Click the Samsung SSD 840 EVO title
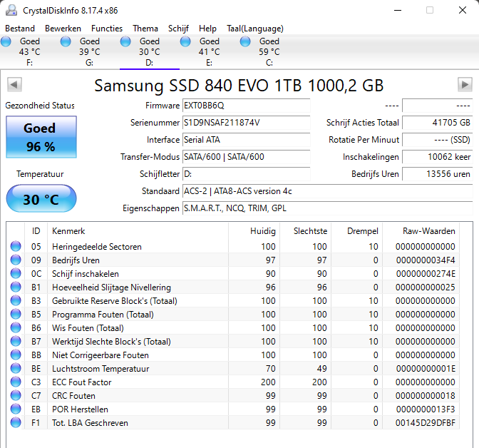The width and height of the screenshot is (479, 448). (x=239, y=86)
